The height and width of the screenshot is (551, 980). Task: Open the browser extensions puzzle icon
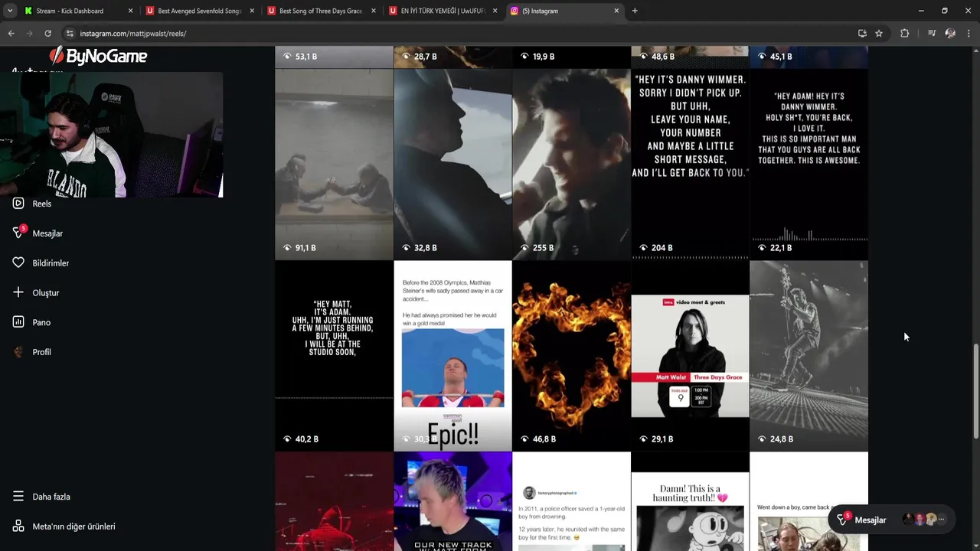(x=904, y=34)
